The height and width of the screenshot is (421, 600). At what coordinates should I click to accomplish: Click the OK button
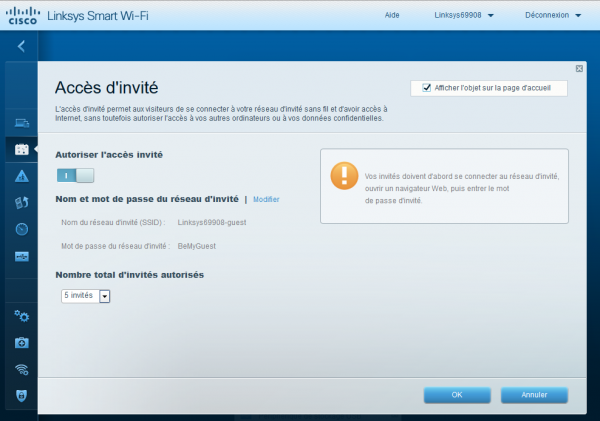456,395
